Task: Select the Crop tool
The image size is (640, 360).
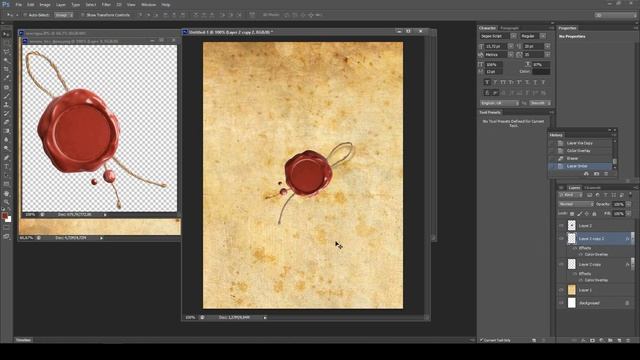Action: coord(6,69)
